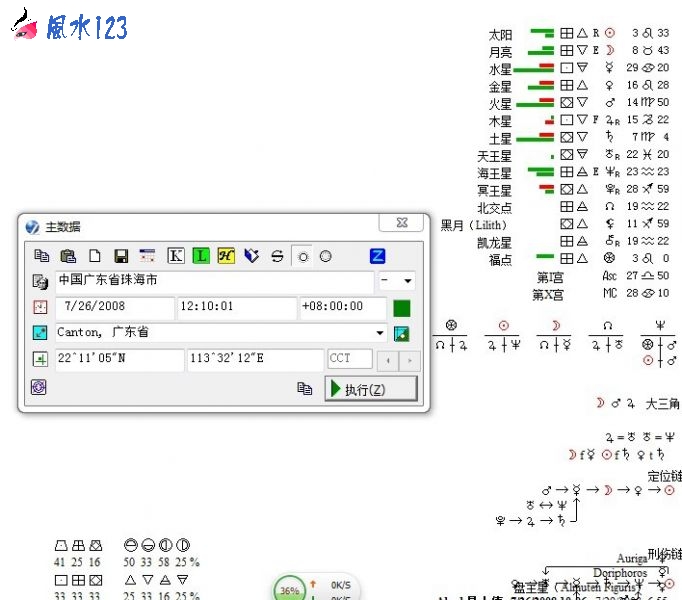The width and height of the screenshot is (682, 600).
Task: Click the paste clipboard icon
Action: [x=68, y=256]
